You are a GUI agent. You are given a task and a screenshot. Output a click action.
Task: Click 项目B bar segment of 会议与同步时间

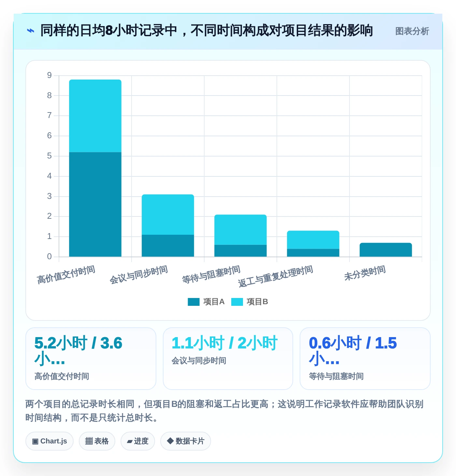(168, 215)
